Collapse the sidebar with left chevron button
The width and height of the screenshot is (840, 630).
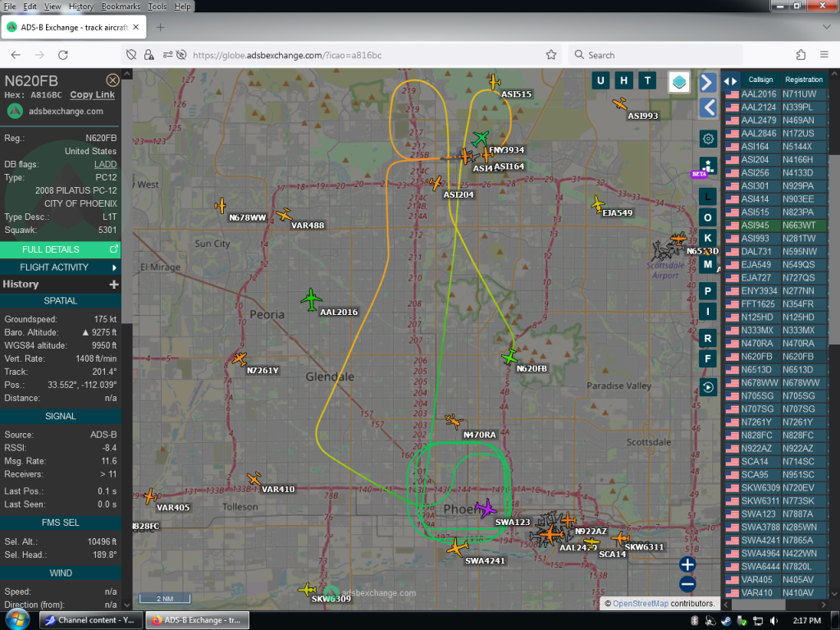coord(708,107)
